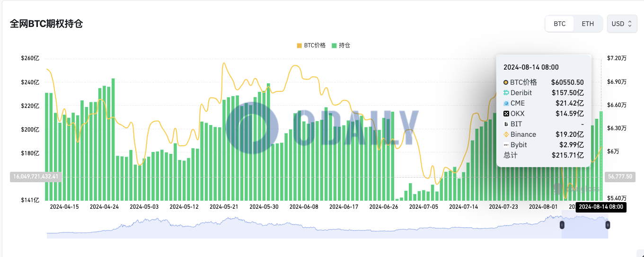Click the black 2024-08-14 08:00 axis pointer label
644x257 pixels.
[601, 207]
